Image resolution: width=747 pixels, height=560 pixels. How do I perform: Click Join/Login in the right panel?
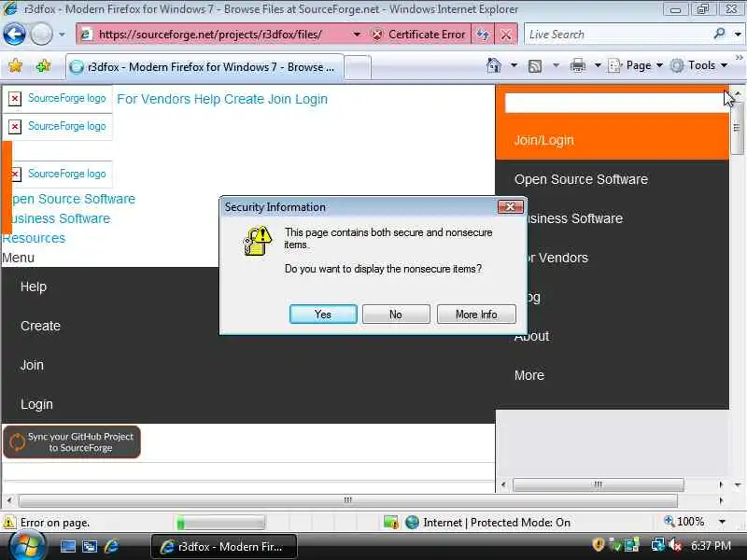click(x=544, y=141)
